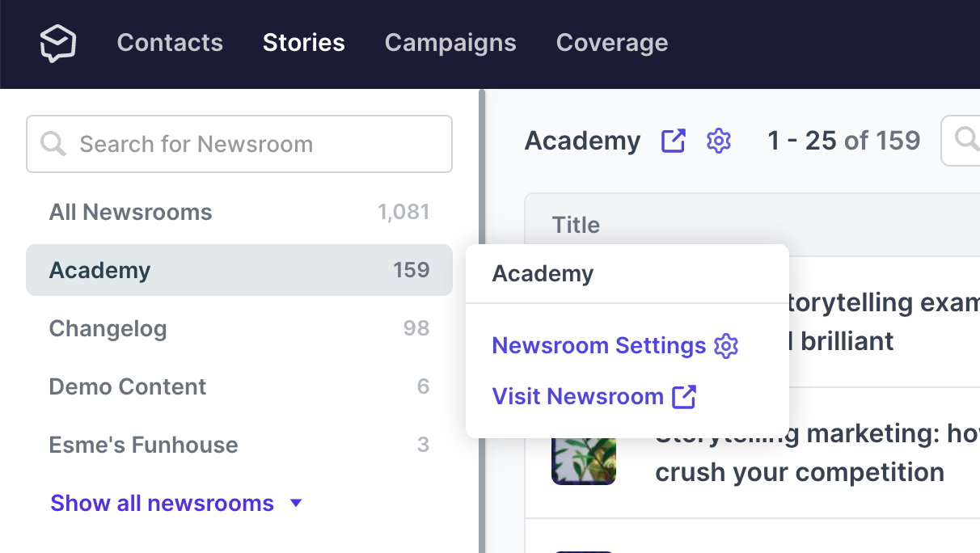The image size is (980, 553).
Task: Open the Campaigns section
Action: tap(450, 43)
